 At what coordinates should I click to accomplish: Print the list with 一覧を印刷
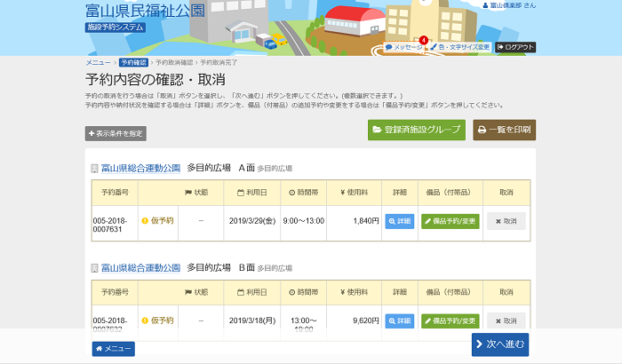pyautogui.click(x=504, y=130)
